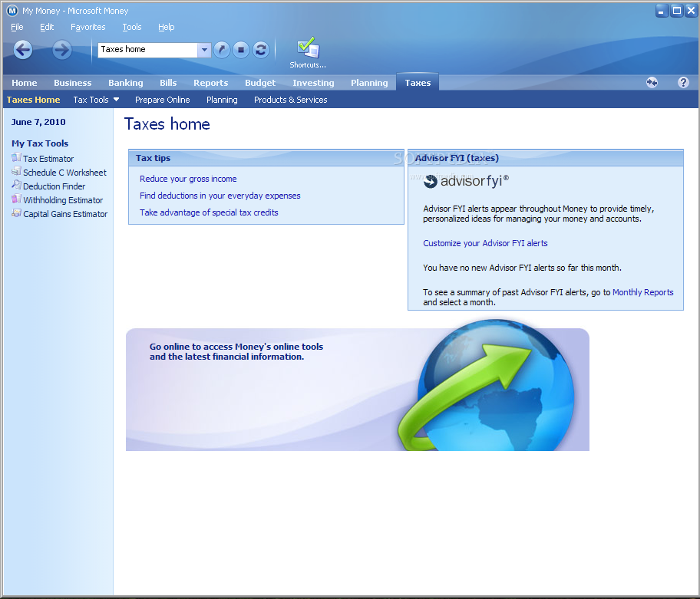The image size is (700, 599).
Task: Expand the Taxes home address dropdown
Action: coord(204,50)
